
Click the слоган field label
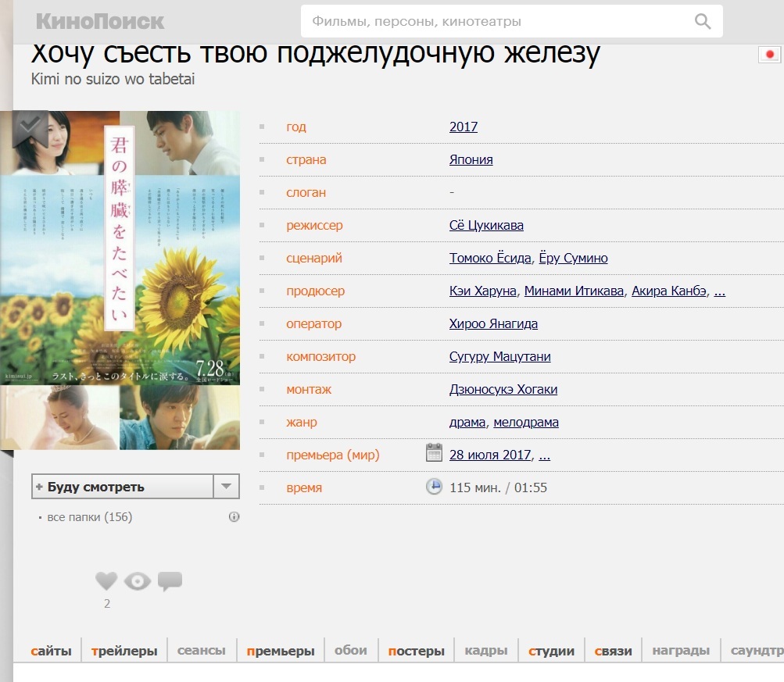coord(306,192)
